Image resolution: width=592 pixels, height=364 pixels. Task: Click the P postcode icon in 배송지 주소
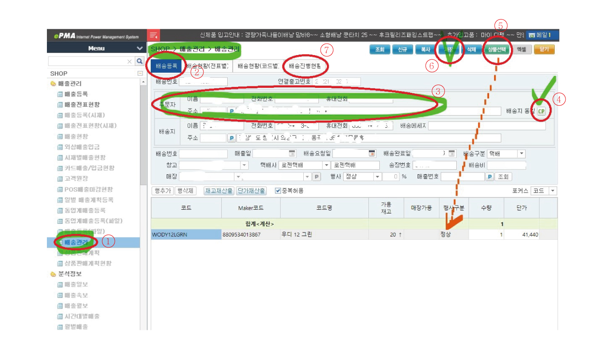point(231,138)
